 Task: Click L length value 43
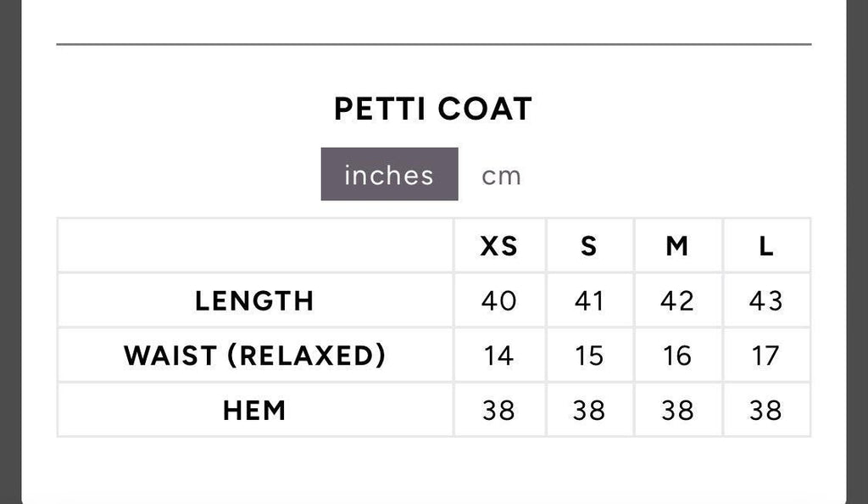pos(766,300)
